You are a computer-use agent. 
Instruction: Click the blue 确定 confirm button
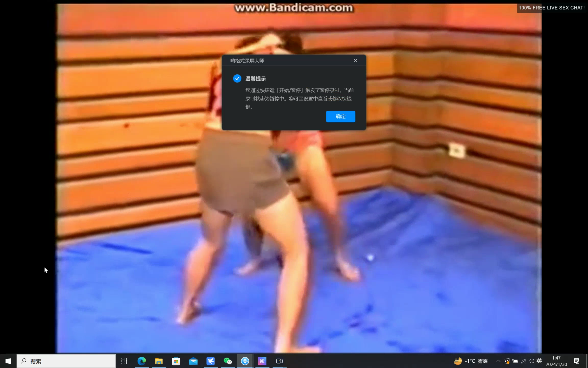tap(340, 117)
